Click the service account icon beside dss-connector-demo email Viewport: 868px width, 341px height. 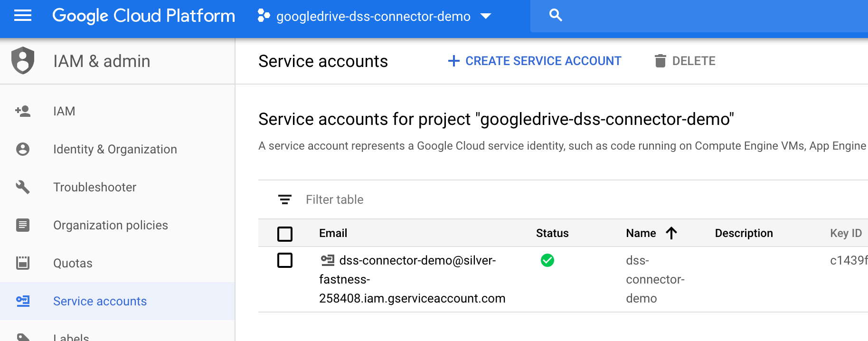pyautogui.click(x=328, y=260)
